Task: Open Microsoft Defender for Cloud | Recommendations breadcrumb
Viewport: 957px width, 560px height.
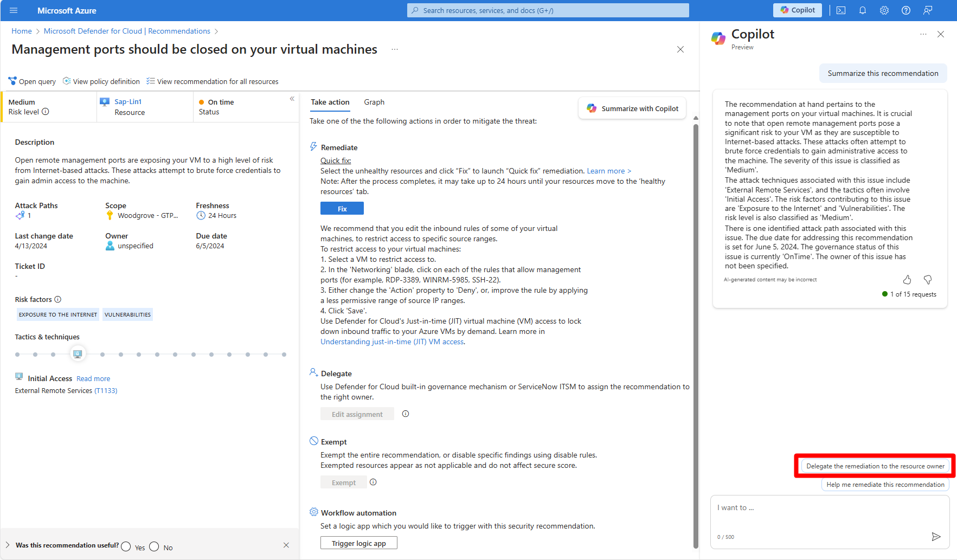Action: pyautogui.click(x=127, y=31)
